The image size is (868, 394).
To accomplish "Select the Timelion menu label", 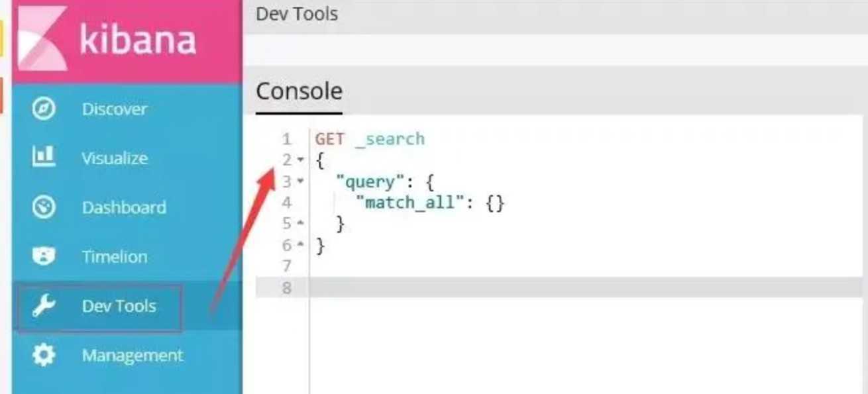I will (x=115, y=257).
